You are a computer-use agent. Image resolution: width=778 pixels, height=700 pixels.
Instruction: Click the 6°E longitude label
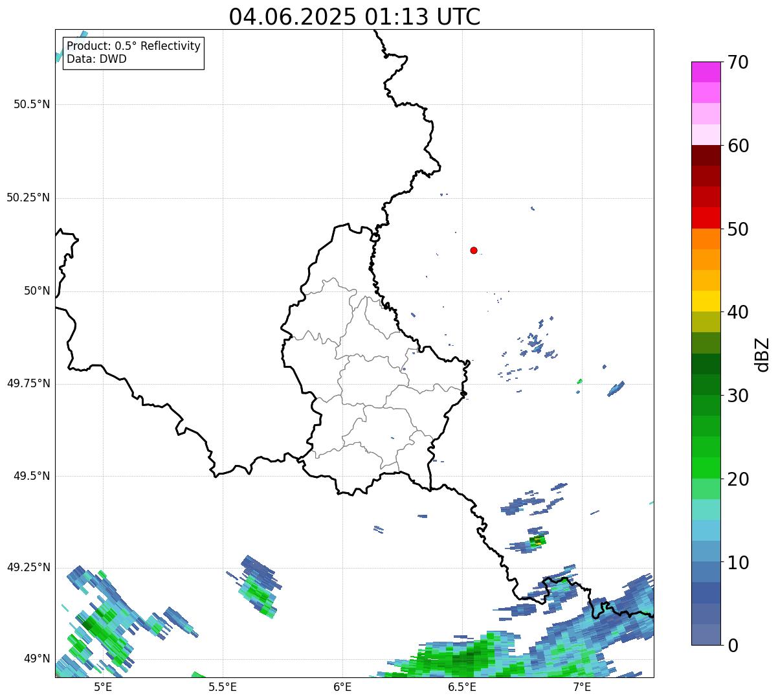(x=342, y=686)
